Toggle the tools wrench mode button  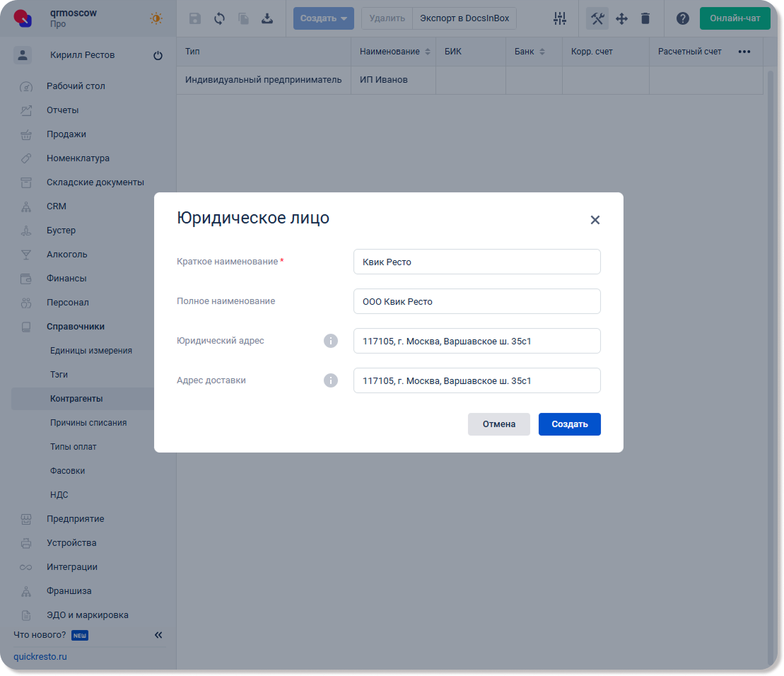coord(597,19)
